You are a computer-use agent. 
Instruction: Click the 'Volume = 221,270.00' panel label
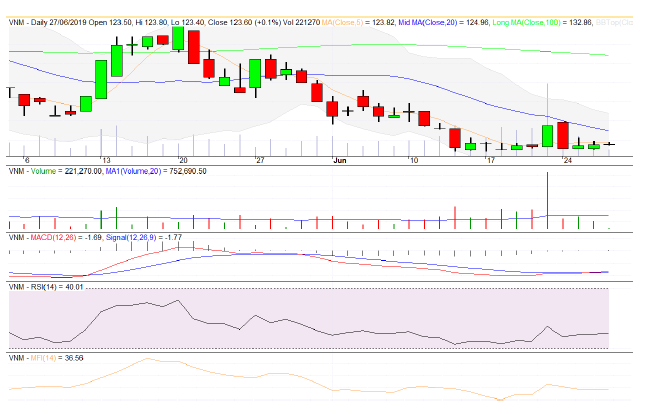click(x=64, y=171)
